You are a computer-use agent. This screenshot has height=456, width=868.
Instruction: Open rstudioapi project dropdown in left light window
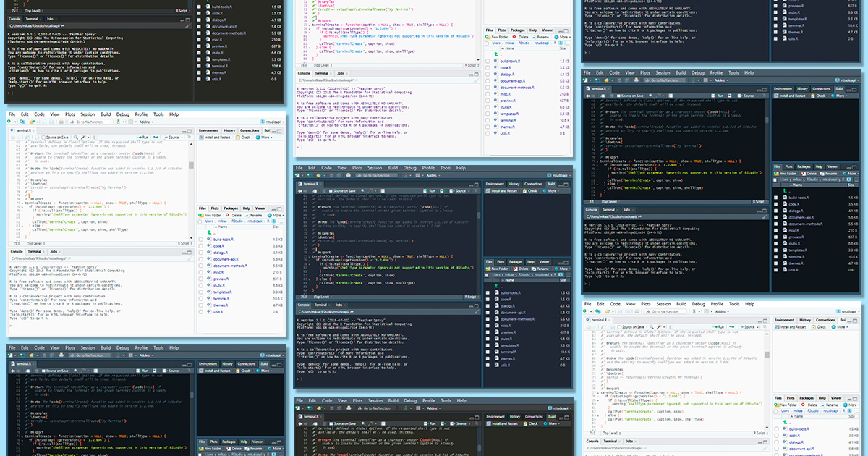(x=273, y=122)
